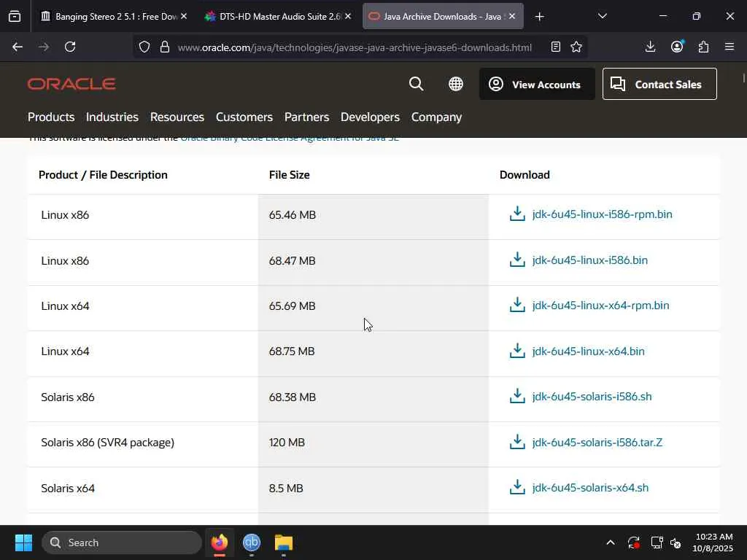
Task: Click the sync tray icon with red dot
Action: pos(634,542)
